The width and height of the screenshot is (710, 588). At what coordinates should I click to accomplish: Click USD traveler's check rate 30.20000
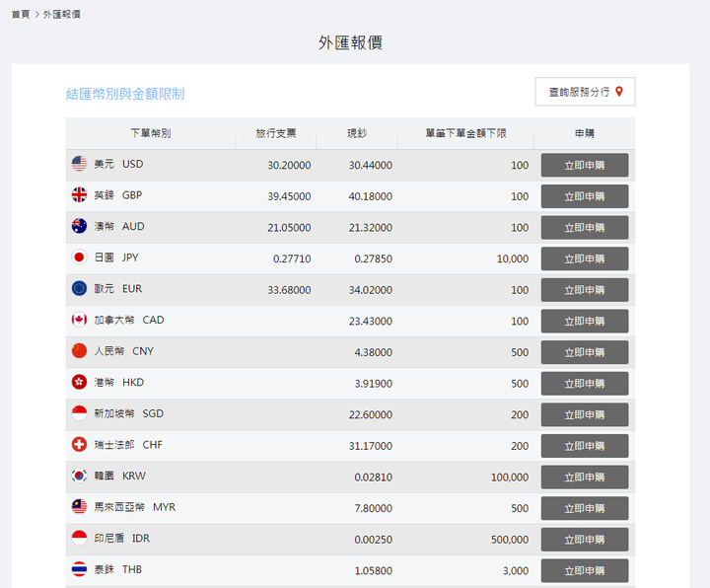coord(289,166)
